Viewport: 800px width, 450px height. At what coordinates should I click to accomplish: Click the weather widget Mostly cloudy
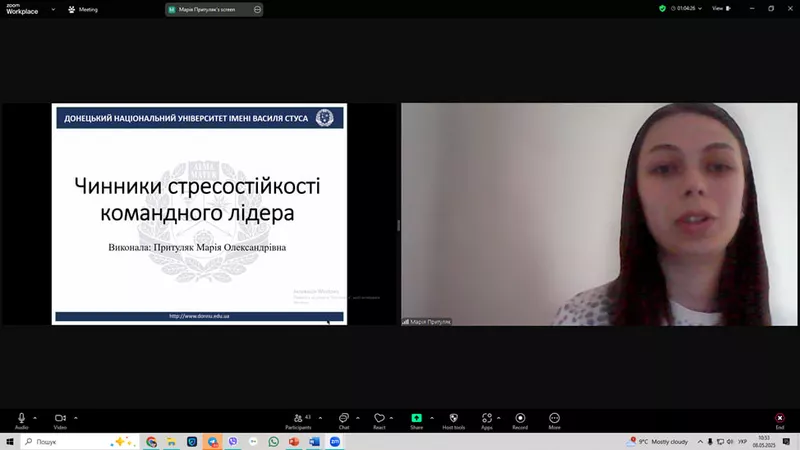658,442
